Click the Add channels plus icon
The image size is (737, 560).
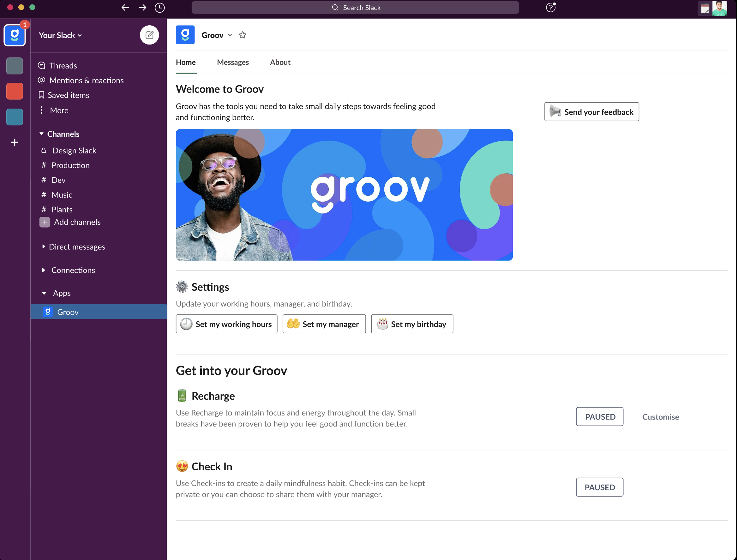pyautogui.click(x=44, y=222)
